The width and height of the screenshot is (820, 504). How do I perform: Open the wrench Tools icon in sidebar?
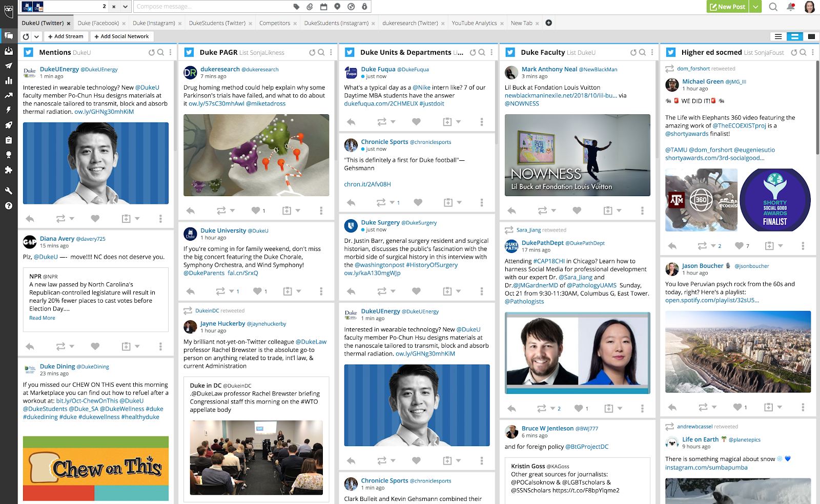pos(8,191)
